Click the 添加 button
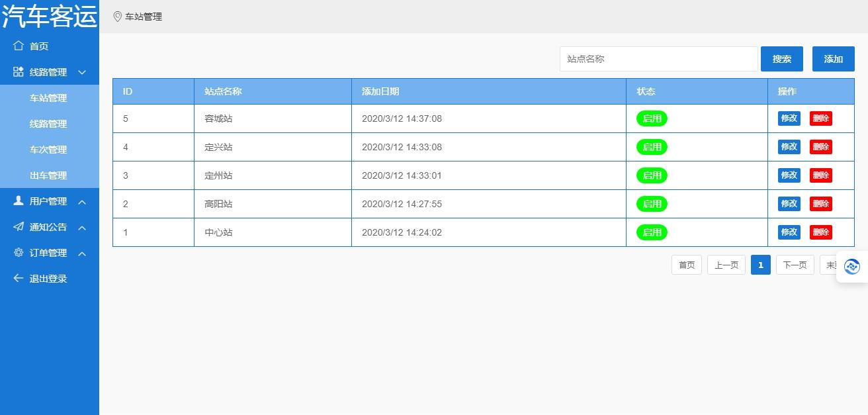The image size is (868, 415). point(834,59)
